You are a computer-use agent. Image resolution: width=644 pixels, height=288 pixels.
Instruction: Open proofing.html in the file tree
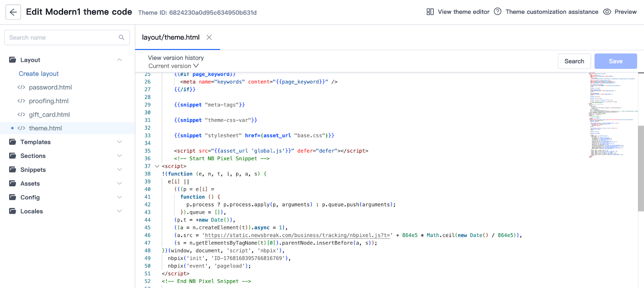49,101
